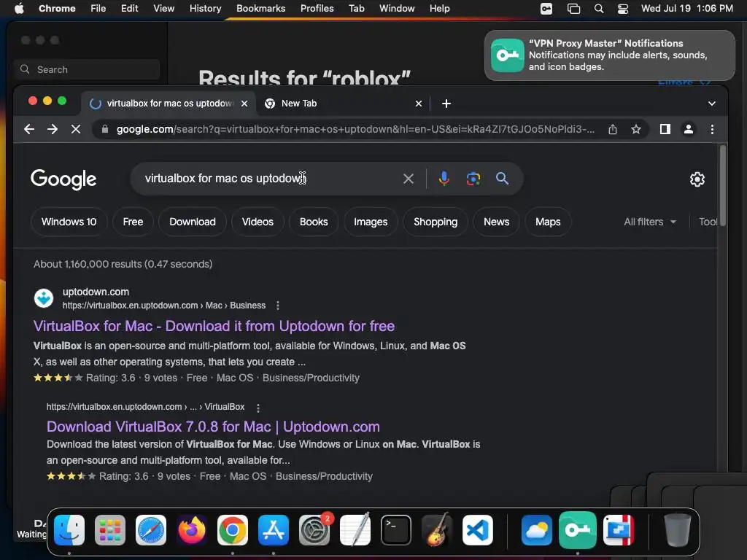
Task: Open the Chrome profile avatar icon
Action: (689, 129)
